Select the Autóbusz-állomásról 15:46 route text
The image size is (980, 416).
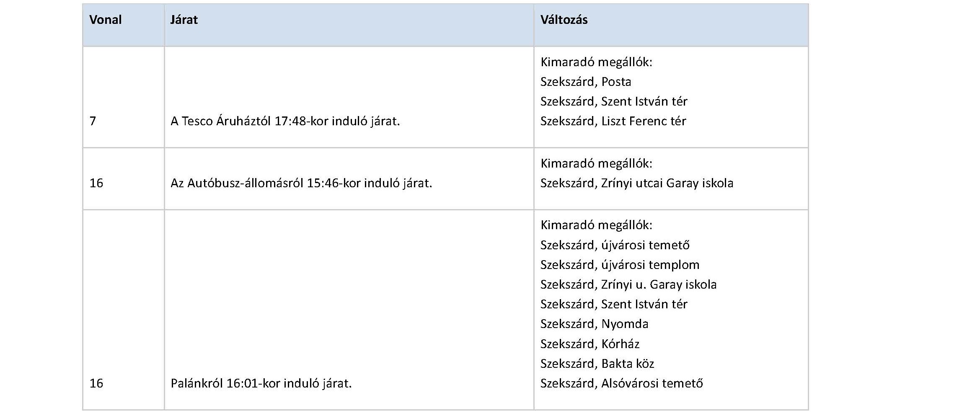(x=301, y=183)
